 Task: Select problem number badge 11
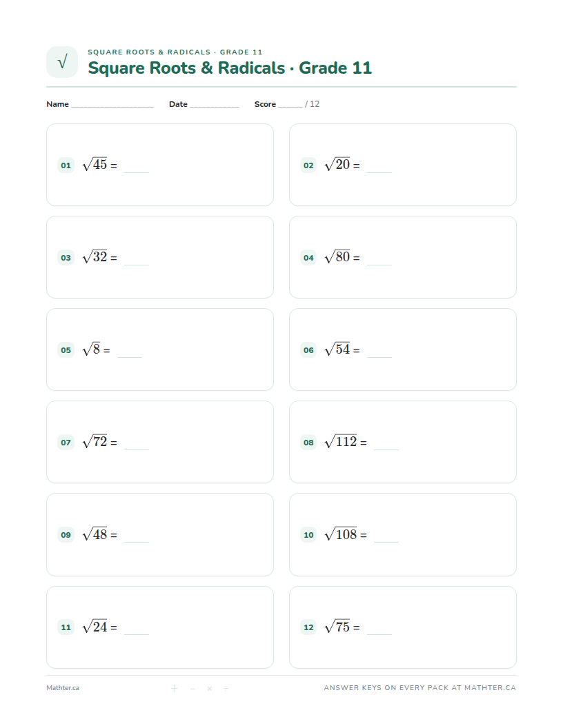coord(66,627)
